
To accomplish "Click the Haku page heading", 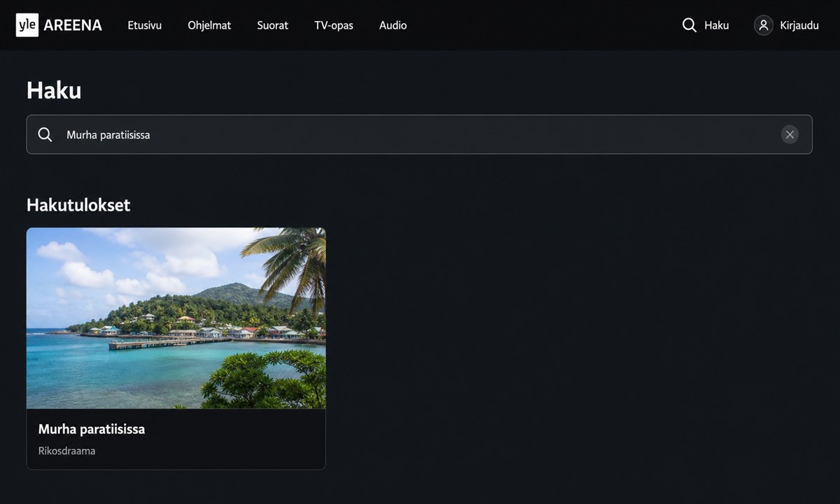I will pyautogui.click(x=54, y=90).
